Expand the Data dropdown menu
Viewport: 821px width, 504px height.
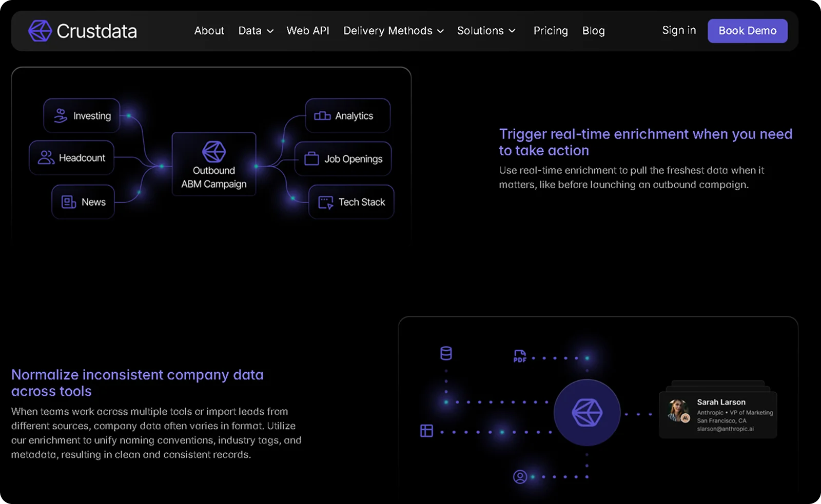pyautogui.click(x=256, y=31)
